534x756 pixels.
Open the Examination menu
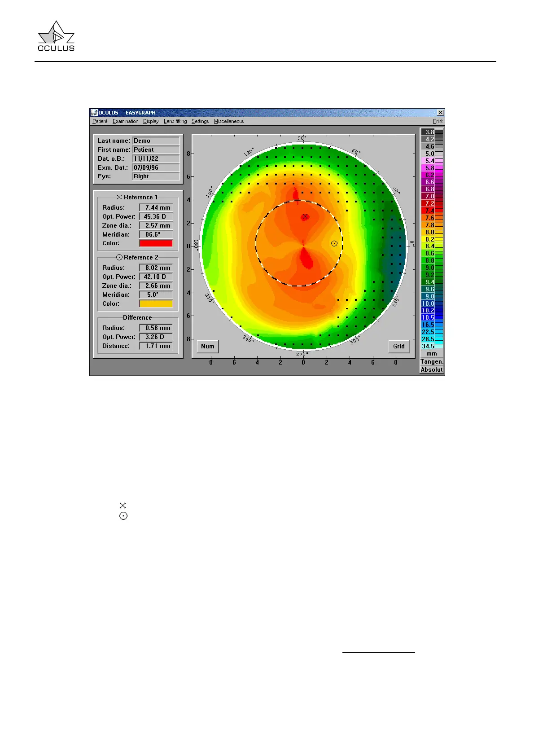[126, 121]
